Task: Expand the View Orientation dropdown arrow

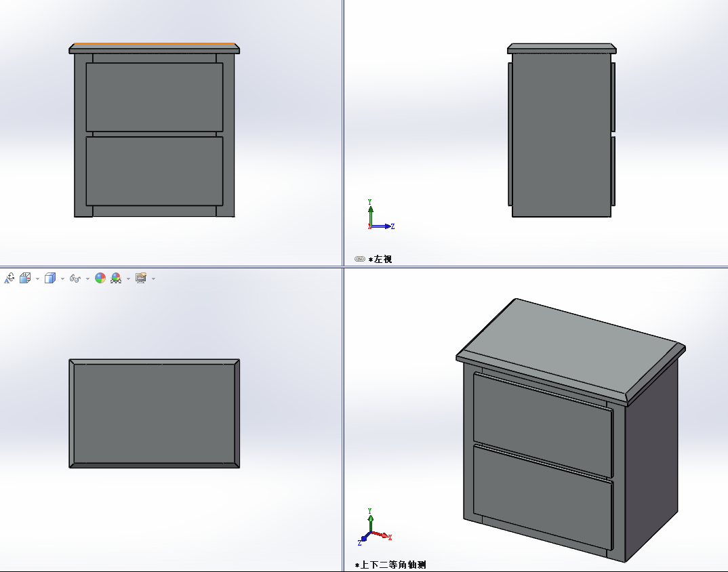Action: pyautogui.click(x=37, y=279)
